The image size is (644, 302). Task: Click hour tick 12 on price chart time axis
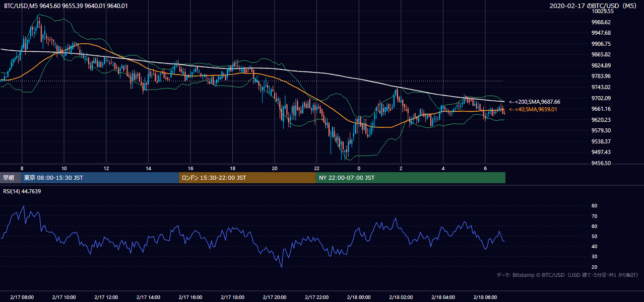click(106, 168)
